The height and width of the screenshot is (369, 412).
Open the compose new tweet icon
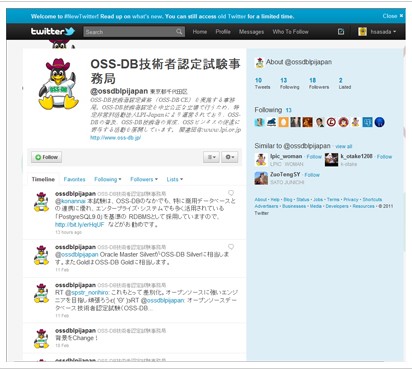[341, 32]
